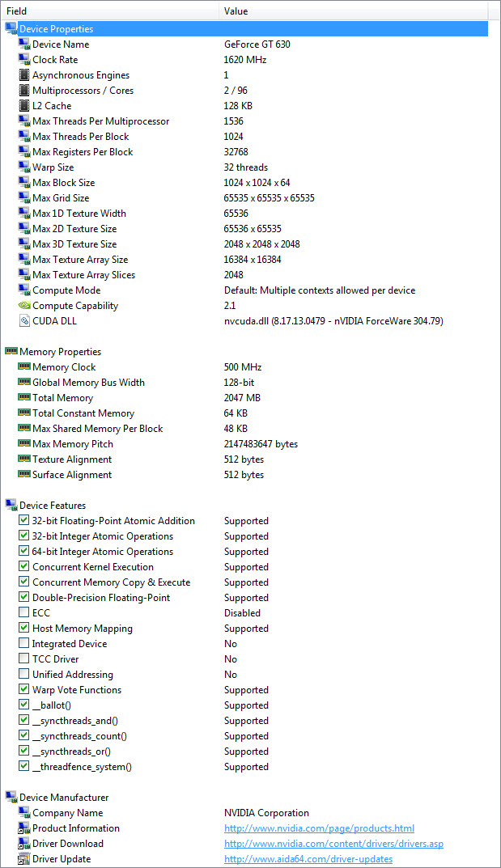Click the 1024 x 1024 x 64 value

tap(257, 183)
